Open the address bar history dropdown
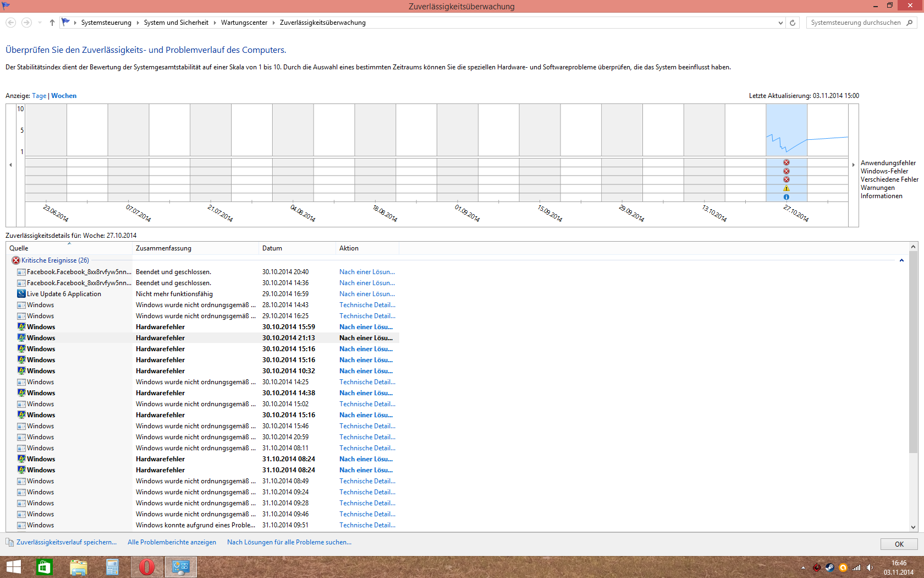Viewport: 924px width, 578px height. pos(780,23)
